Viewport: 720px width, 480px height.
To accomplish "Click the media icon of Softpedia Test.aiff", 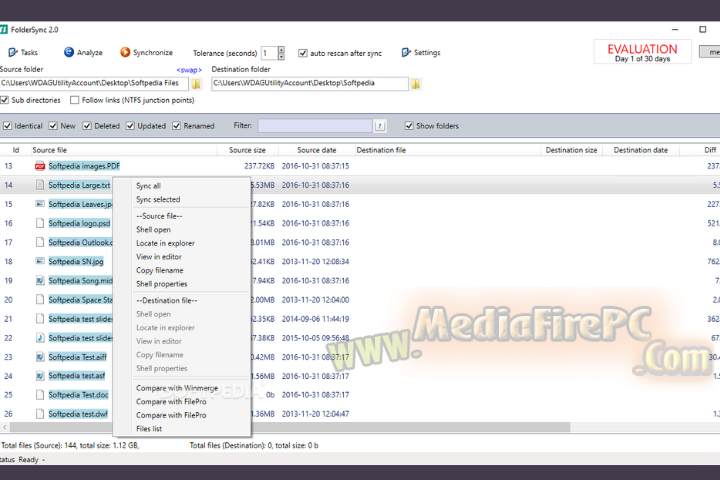I will pos(40,356).
